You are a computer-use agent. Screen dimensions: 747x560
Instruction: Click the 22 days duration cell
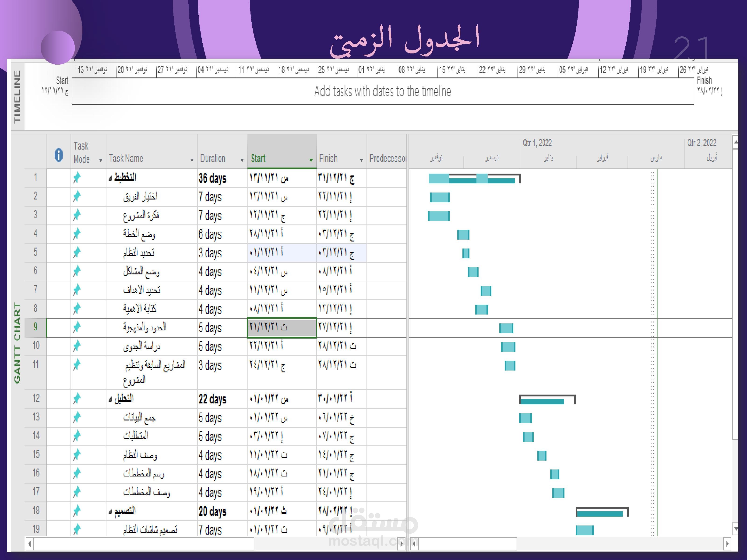click(x=222, y=399)
